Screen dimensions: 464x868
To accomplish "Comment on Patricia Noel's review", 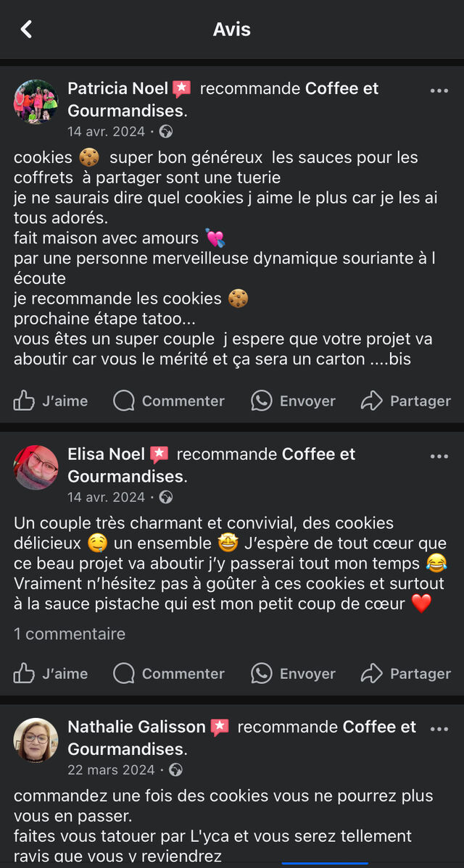I will point(169,401).
